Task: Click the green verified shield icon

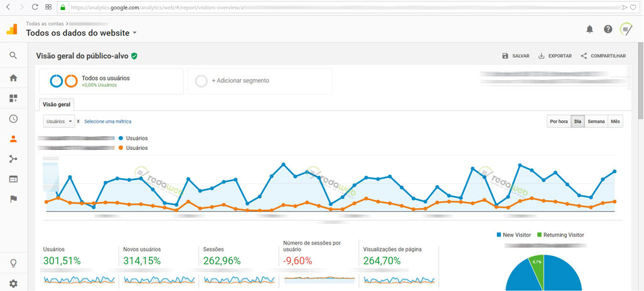Action: tap(134, 56)
